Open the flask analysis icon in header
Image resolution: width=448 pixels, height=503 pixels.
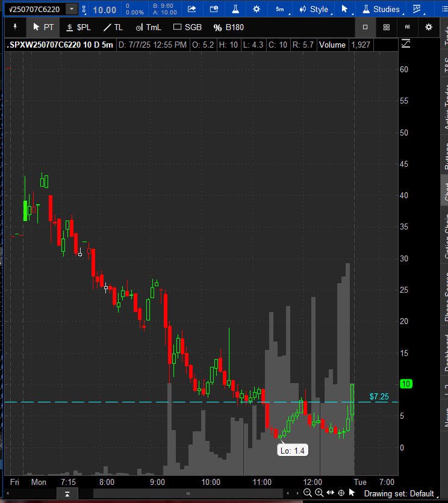point(235,9)
